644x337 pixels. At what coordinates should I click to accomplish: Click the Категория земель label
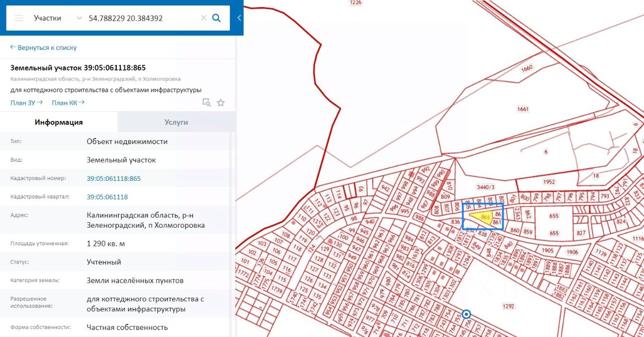pyautogui.click(x=35, y=281)
